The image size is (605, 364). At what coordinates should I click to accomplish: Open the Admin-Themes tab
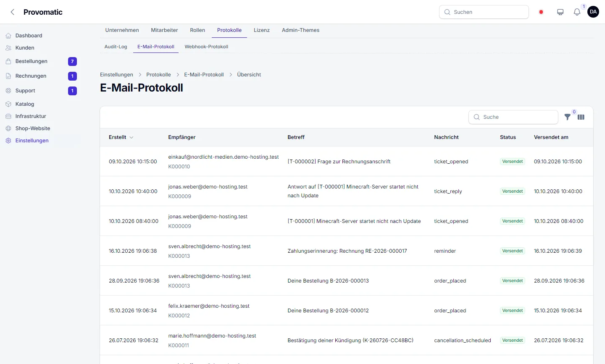point(301,30)
